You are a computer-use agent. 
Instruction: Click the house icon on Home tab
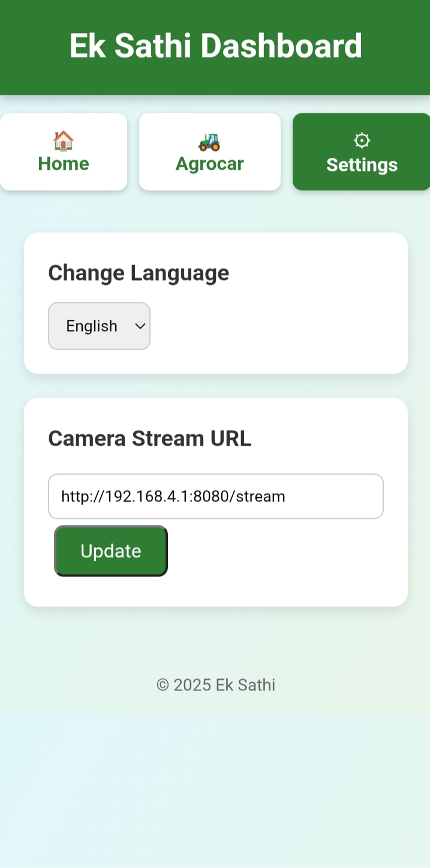coord(63,141)
